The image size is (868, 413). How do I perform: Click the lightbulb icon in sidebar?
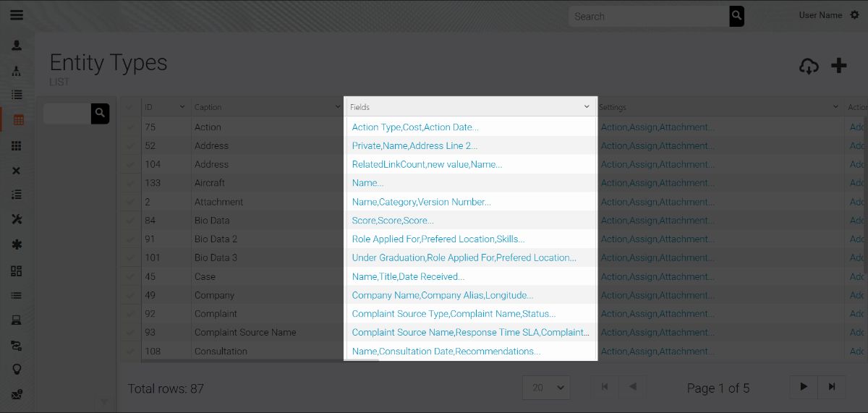click(x=17, y=369)
